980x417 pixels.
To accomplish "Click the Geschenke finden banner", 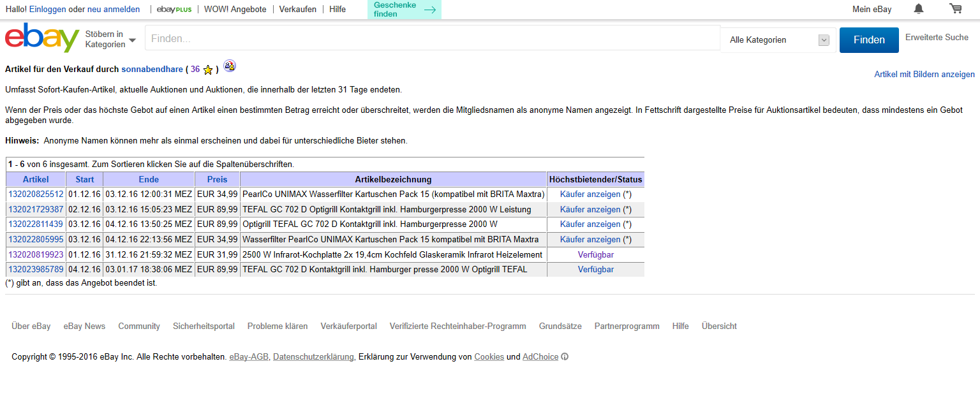I will (405, 10).
